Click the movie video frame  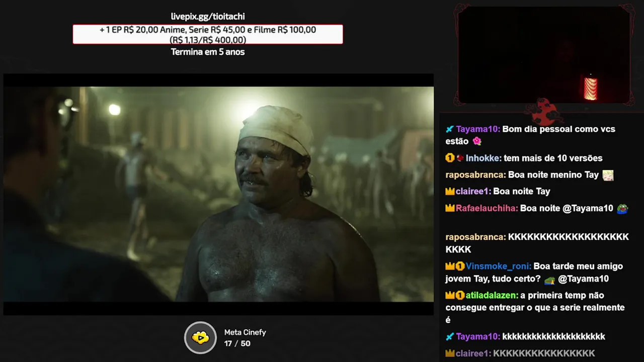click(218, 194)
